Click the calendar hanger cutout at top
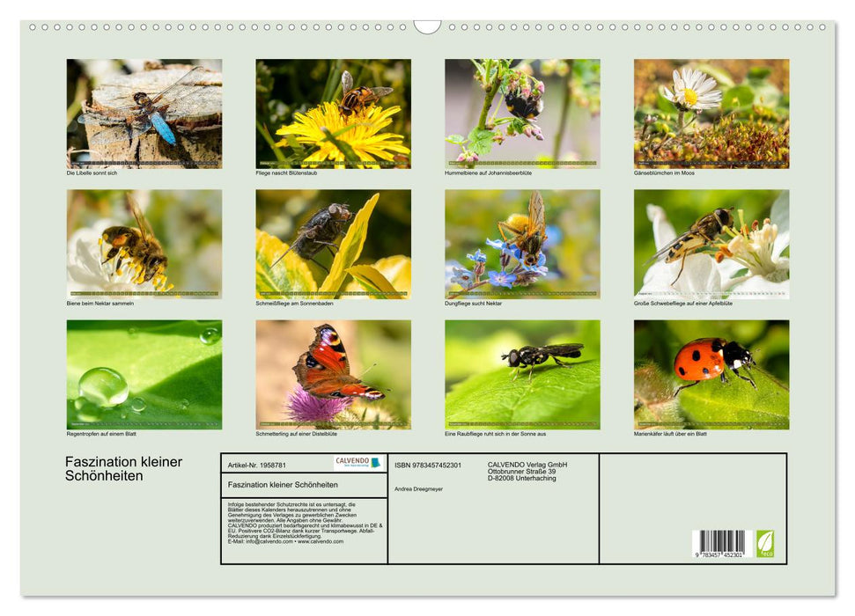 click(427, 27)
